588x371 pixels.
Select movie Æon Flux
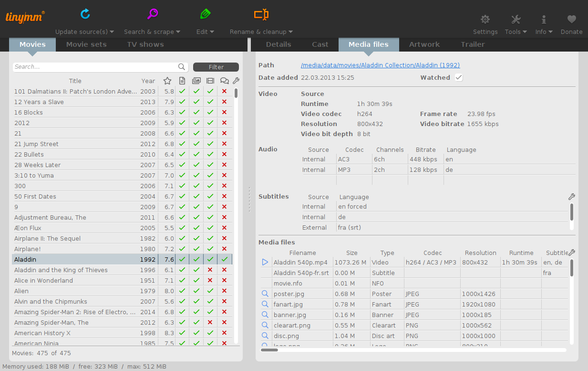coord(123,228)
